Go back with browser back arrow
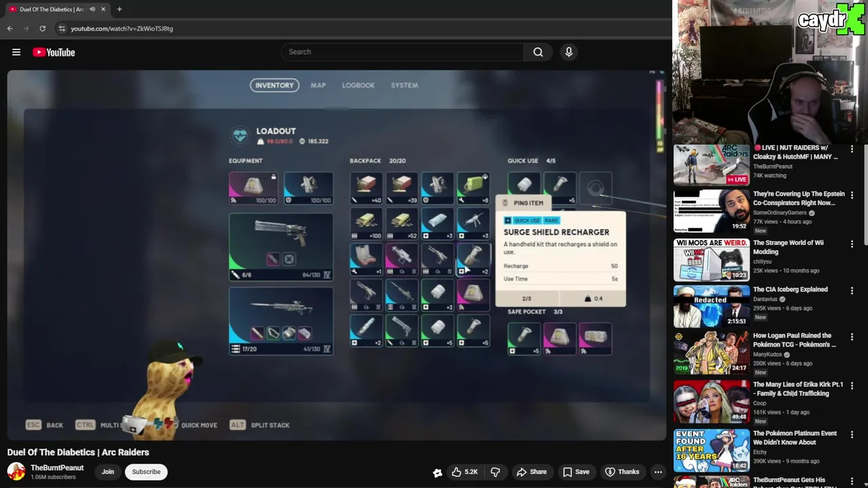The image size is (868, 488). tap(9, 28)
